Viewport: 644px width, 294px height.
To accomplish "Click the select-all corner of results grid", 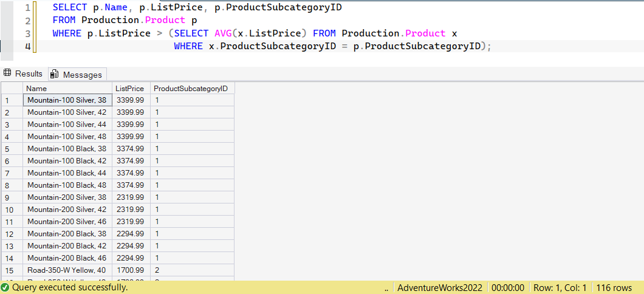I will coord(12,88).
